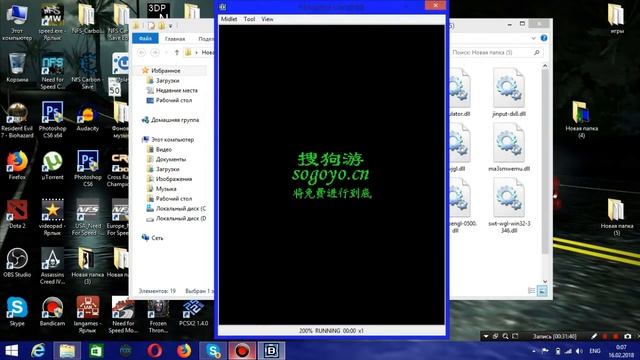This screenshot has width=640, height=360.
Task: Open Загрузки under Избранное
Action: coord(167,80)
